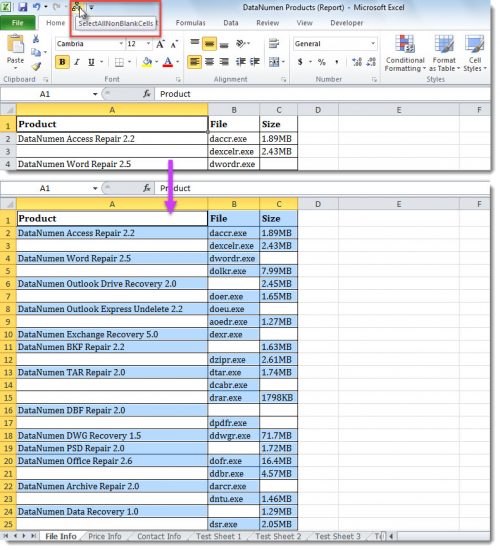
Task: Open the File tab
Action: click(18, 23)
